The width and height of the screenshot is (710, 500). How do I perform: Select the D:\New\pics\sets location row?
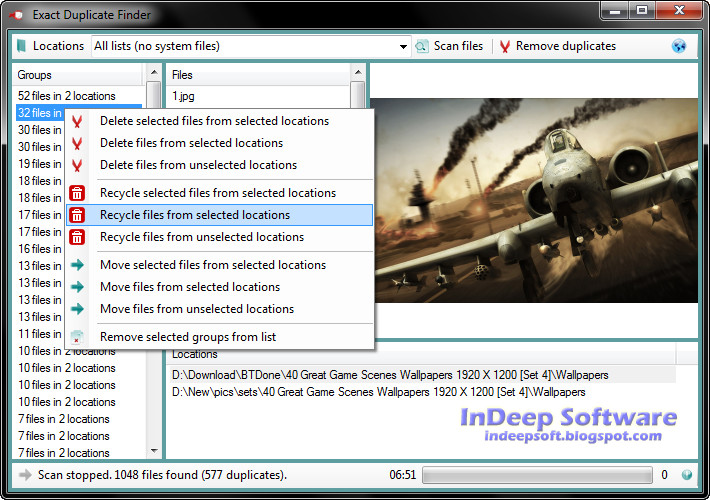423,392
